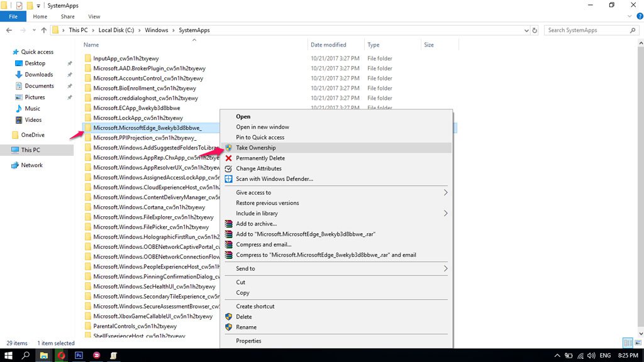Screen dimensions: 644x362
Task: Click the WinRAR icon beside Compress and email
Action: tap(229, 244)
